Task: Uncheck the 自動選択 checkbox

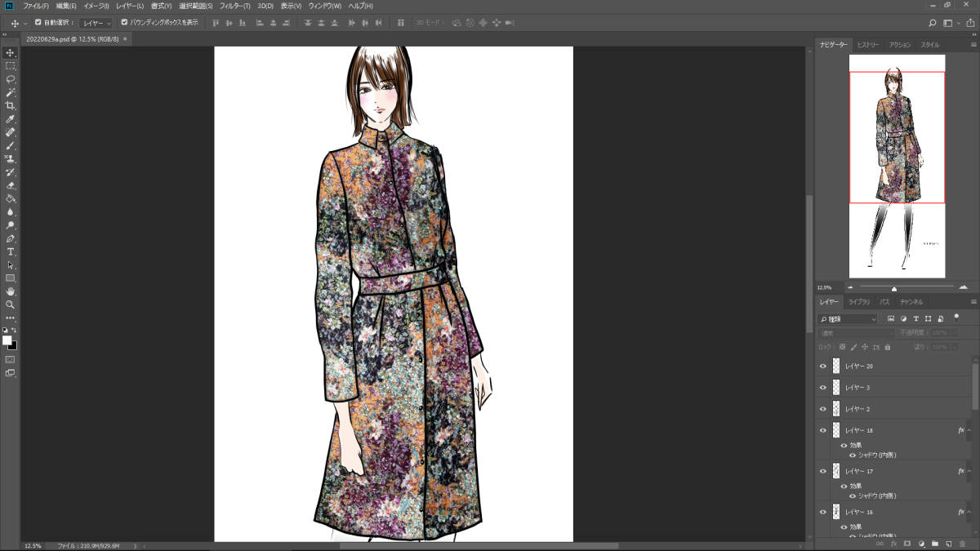Action: [x=38, y=23]
